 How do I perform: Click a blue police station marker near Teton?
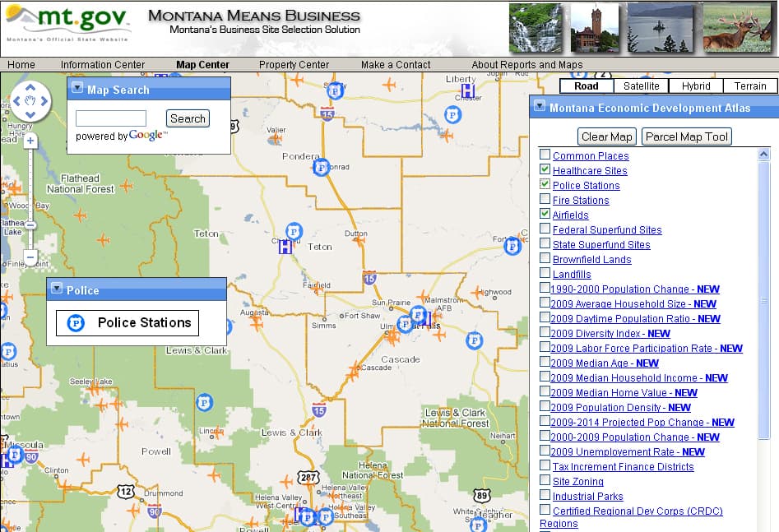(x=293, y=230)
